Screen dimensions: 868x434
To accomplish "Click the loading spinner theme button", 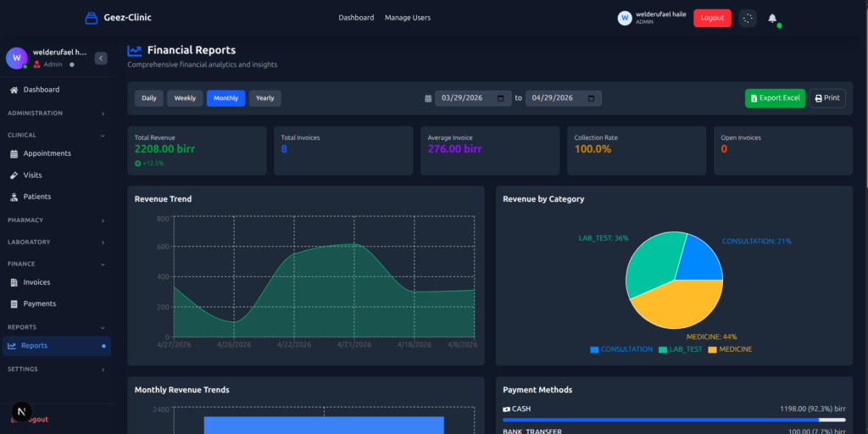I will [748, 19].
